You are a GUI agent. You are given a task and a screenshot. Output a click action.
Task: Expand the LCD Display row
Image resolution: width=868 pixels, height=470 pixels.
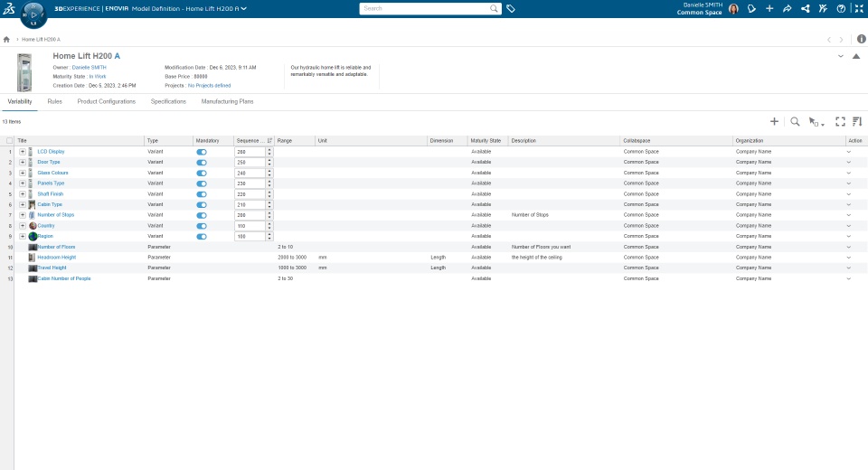[22, 152]
